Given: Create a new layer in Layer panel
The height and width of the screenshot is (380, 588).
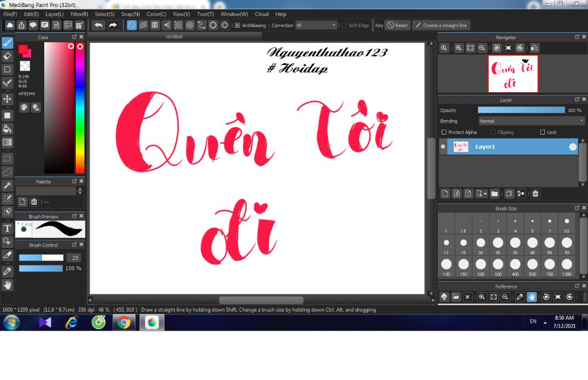Looking at the screenshot, I should point(445,193).
